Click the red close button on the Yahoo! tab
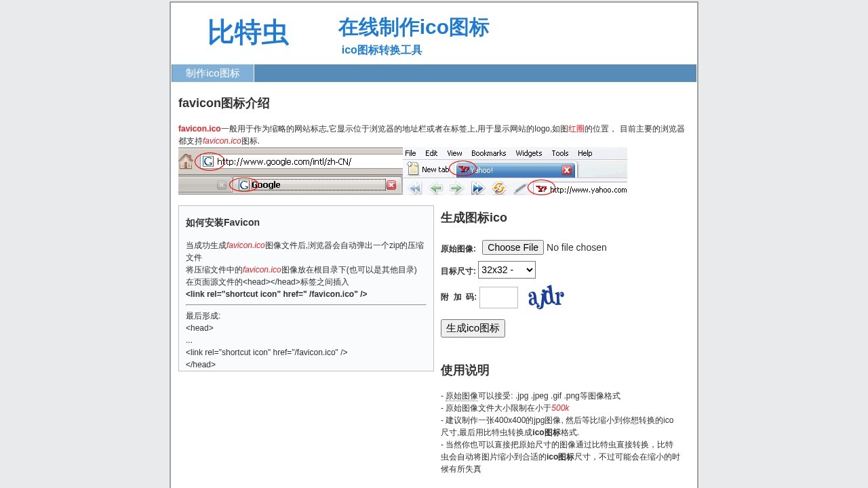This screenshot has height=488, width=868. 566,170
